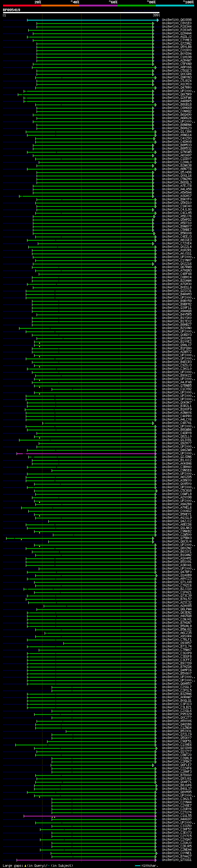Select the UniRef100_Q0CGR6 hit label
The height and width of the screenshot is (868, 197).
(x=177, y=74)
